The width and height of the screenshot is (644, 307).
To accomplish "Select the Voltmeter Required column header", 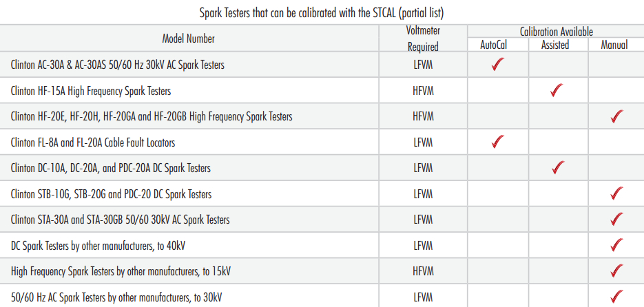I will click(x=423, y=39).
